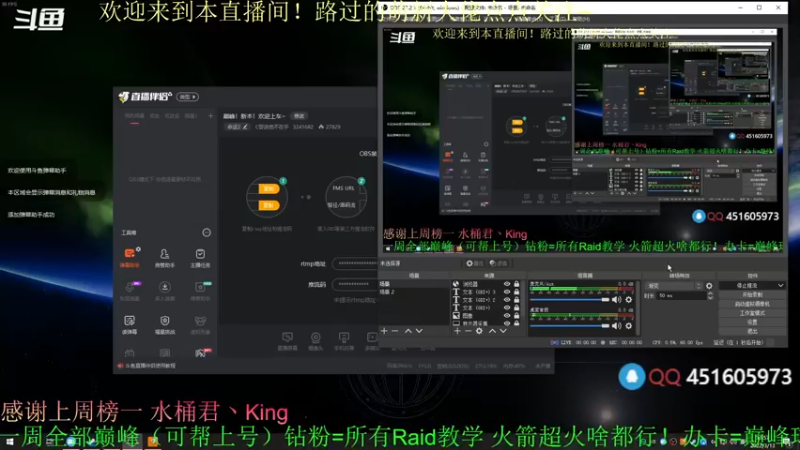
Task: Hide the 文本 (GDI+) 2 source
Action: pyautogui.click(x=507, y=299)
